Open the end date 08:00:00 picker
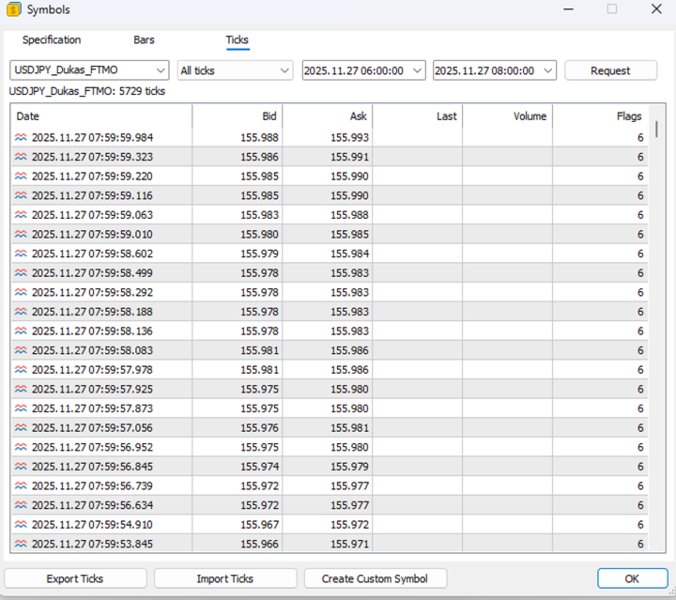This screenshot has height=600, width=676. pos(494,70)
